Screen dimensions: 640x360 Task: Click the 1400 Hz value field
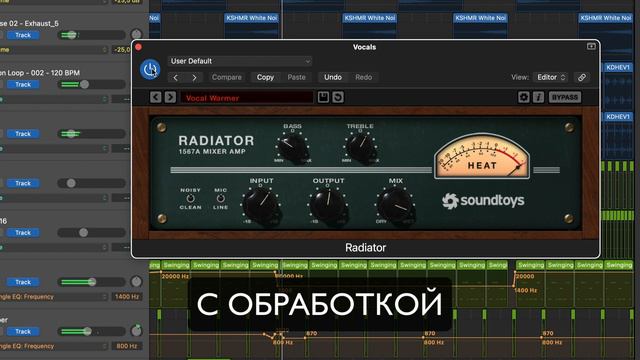[127, 297]
